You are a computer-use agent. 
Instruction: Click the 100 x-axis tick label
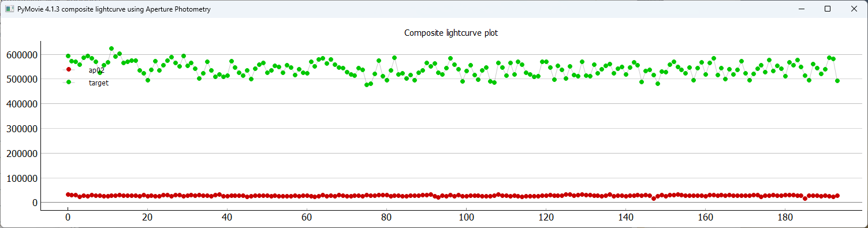[466, 218]
